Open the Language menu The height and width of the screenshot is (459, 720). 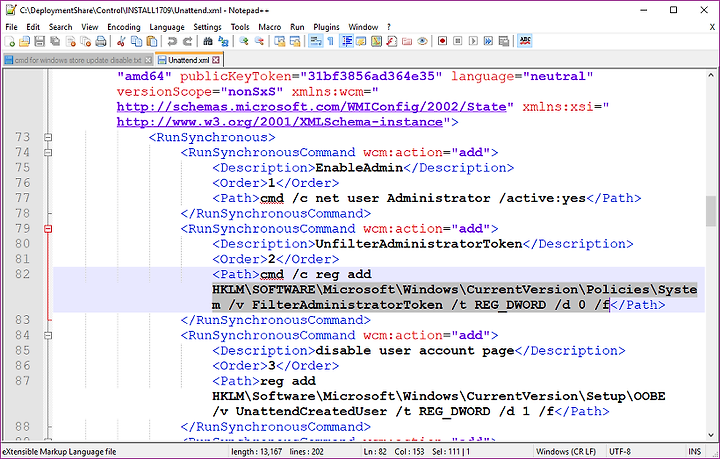point(167,27)
